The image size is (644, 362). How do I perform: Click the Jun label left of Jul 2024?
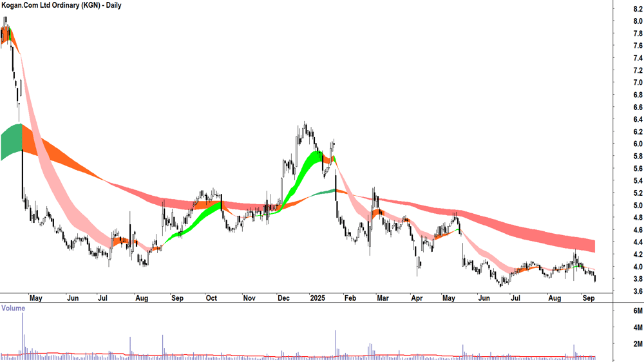[x=73, y=298]
